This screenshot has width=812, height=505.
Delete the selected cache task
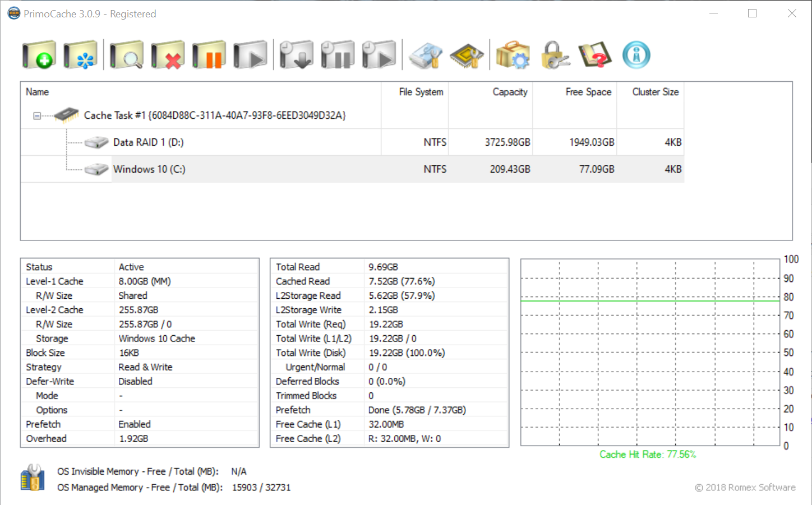pyautogui.click(x=168, y=55)
